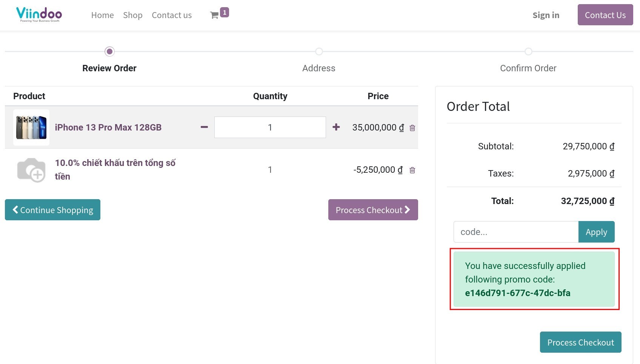Select the Review Order step circle

[x=109, y=51]
